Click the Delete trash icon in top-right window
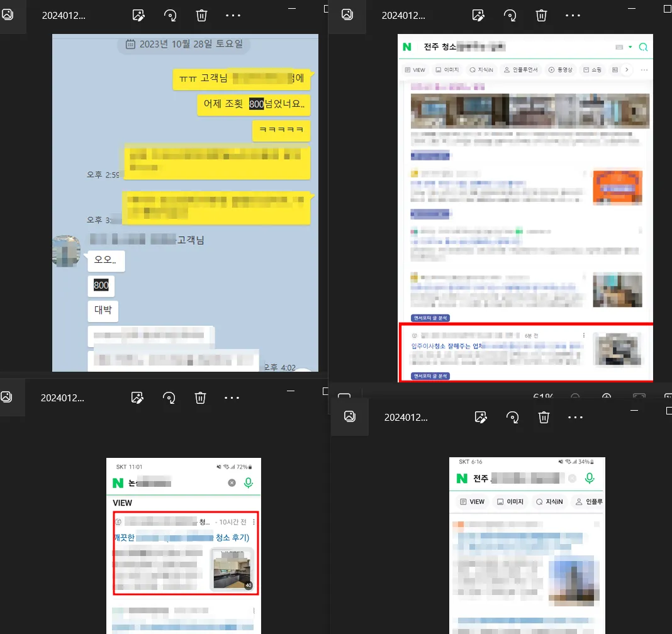 coord(540,15)
